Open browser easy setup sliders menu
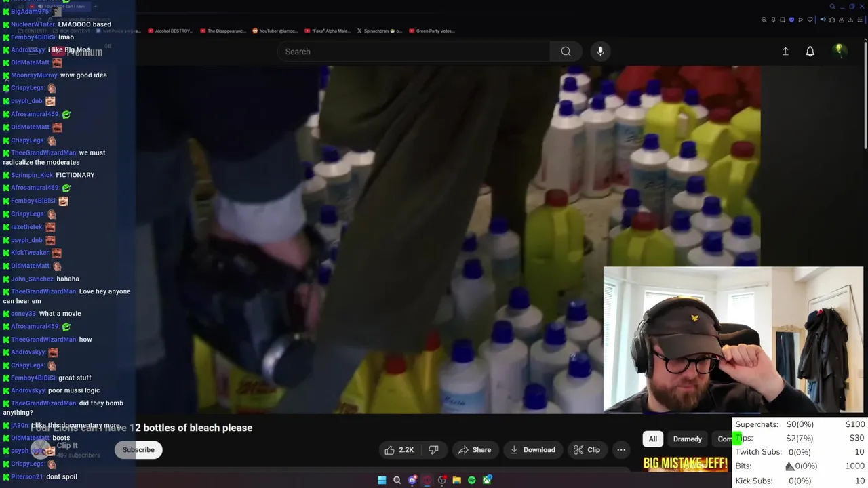 pos(860,20)
